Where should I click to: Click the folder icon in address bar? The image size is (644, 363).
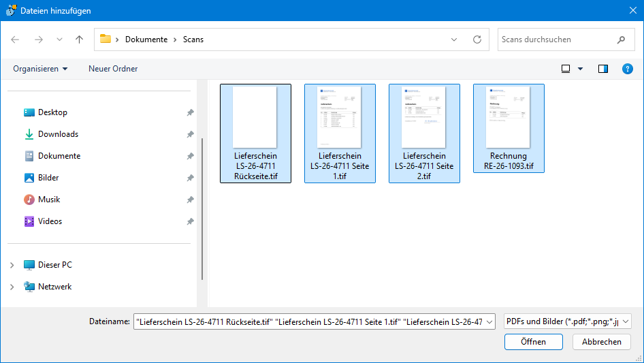click(x=106, y=39)
